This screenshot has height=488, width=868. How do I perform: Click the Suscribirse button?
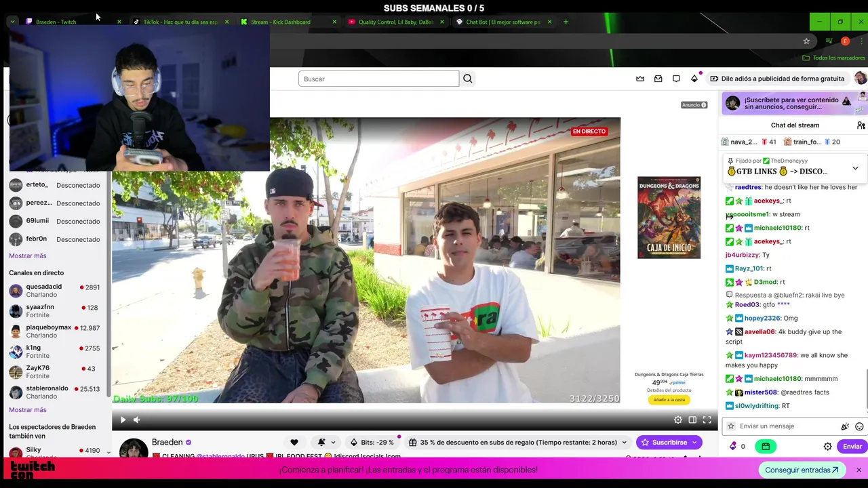coord(669,443)
